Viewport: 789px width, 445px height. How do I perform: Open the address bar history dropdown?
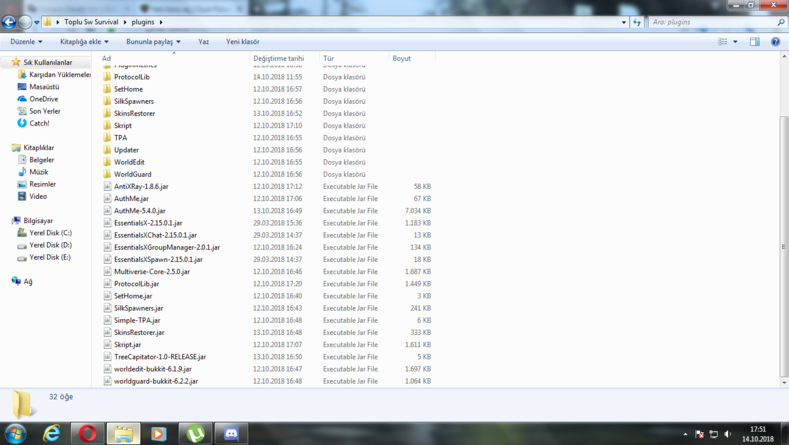[624, 22]
